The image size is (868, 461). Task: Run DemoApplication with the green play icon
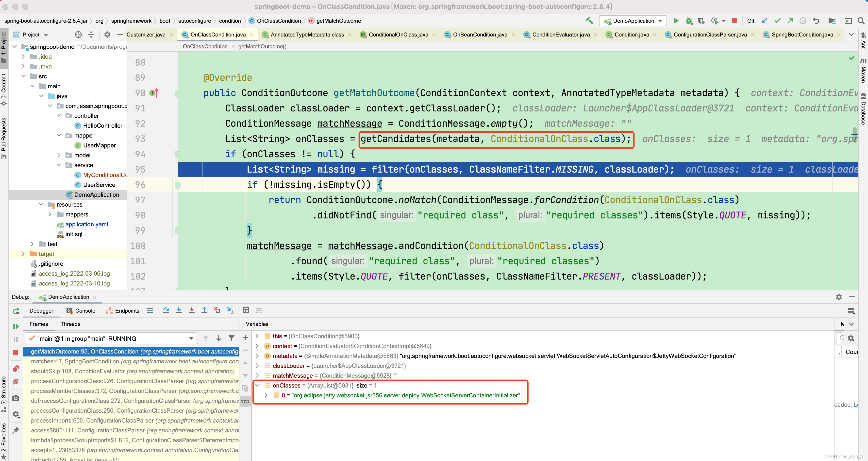(676, 20)
